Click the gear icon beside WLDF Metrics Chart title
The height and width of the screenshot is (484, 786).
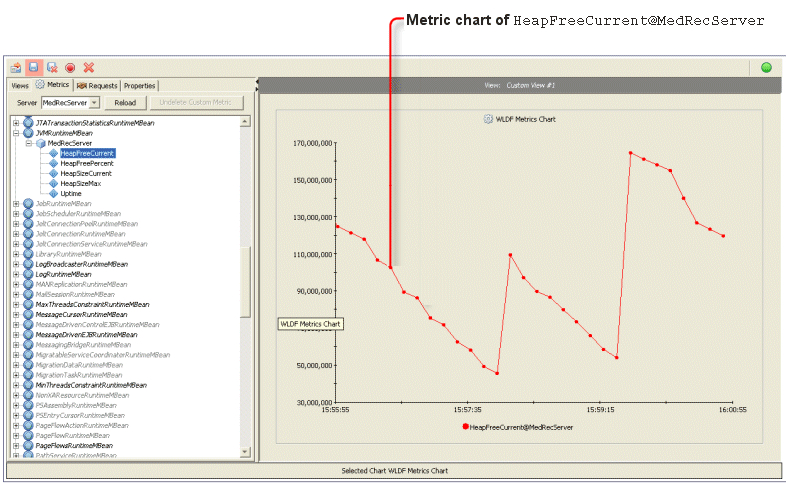pos(488,119)
